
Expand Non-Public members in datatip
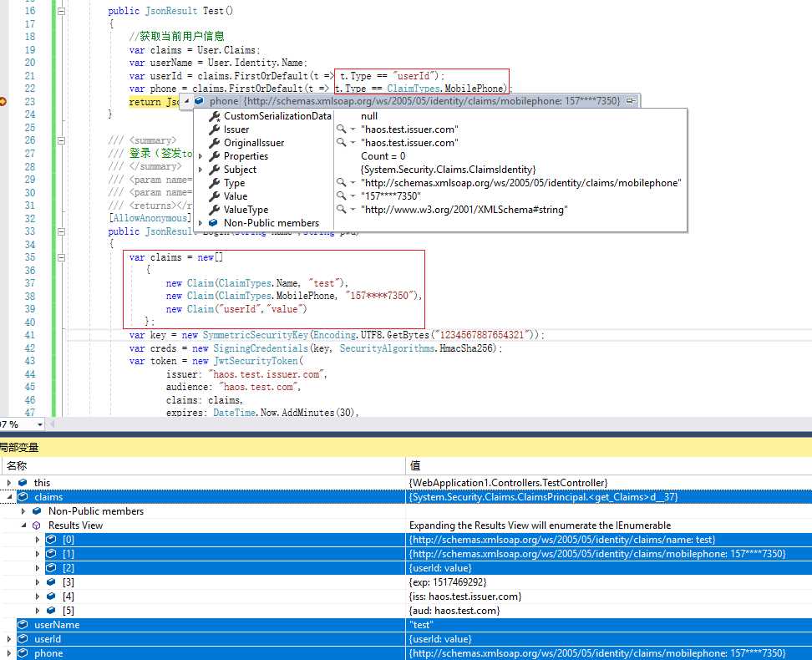[200, 223]
